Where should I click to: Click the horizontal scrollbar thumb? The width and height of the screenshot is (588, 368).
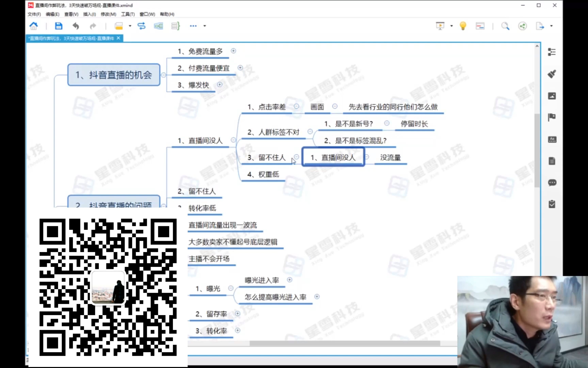click(x=345, y=343)
